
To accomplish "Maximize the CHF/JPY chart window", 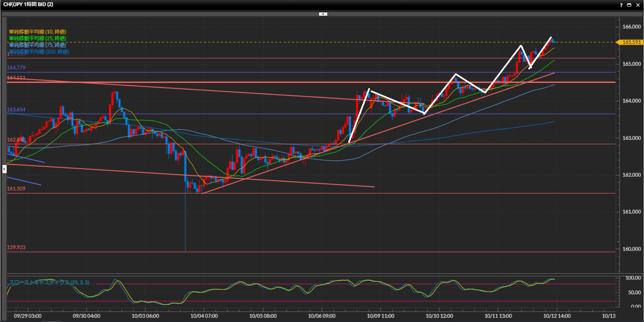I will pos(629,5).
